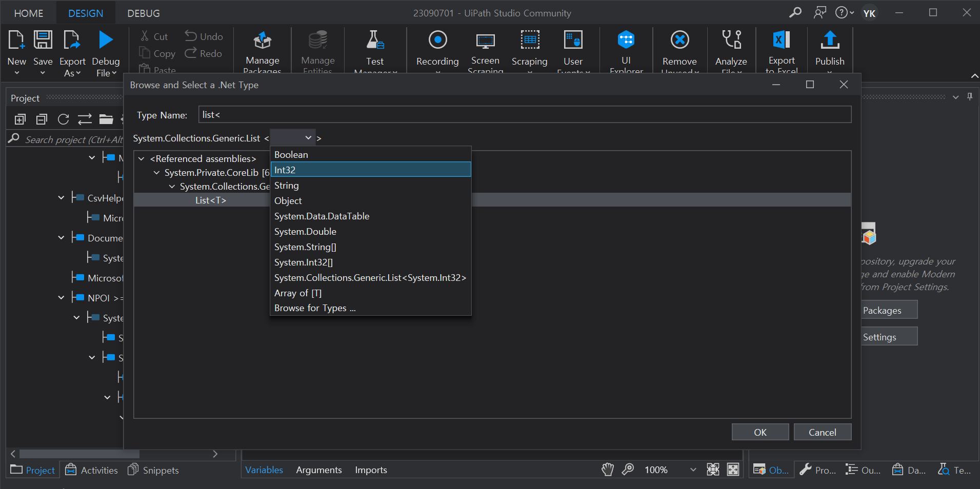The width and height of the screenshot is (980, 489).
Task: Collapse the Referenced assemblies node
Action: (141, 159)
